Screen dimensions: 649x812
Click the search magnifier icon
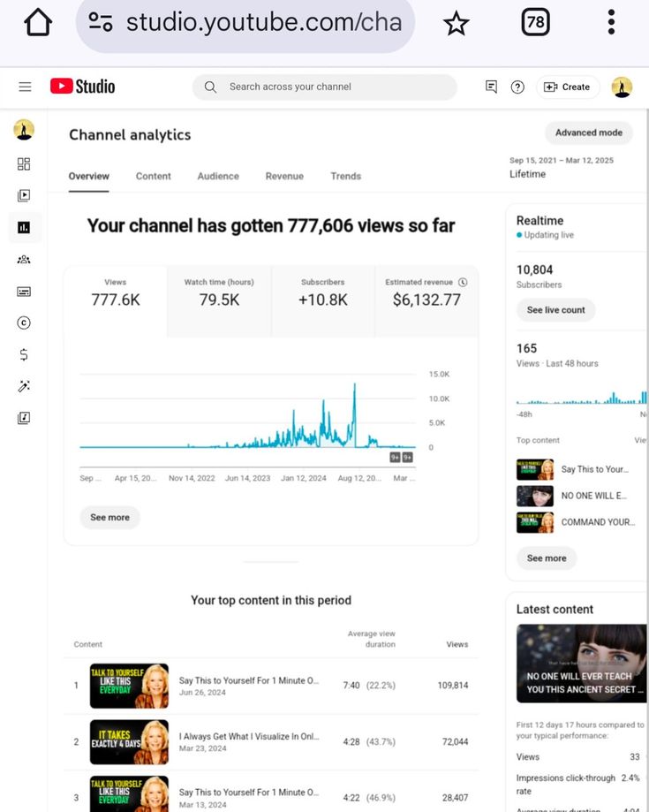tap(210, 87)
